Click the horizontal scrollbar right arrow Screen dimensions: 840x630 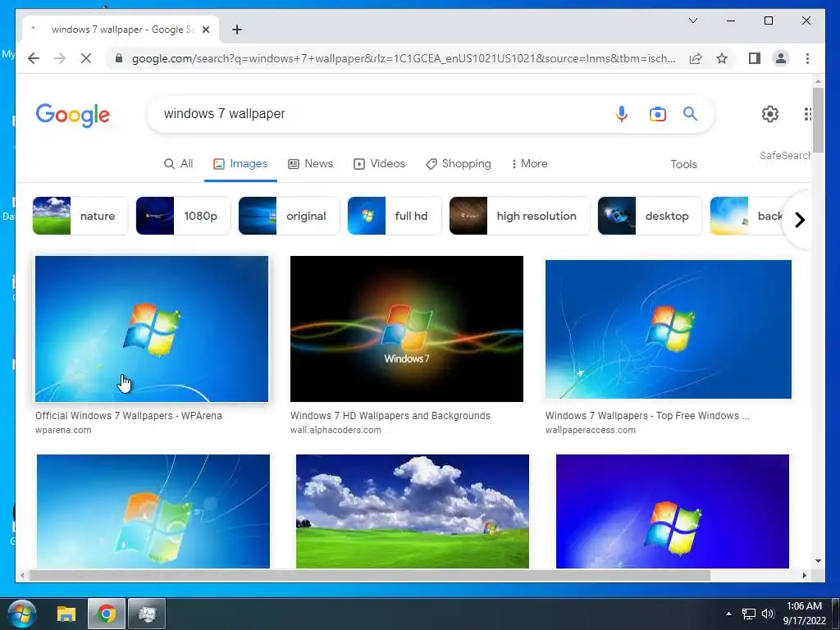pos(804,575)
